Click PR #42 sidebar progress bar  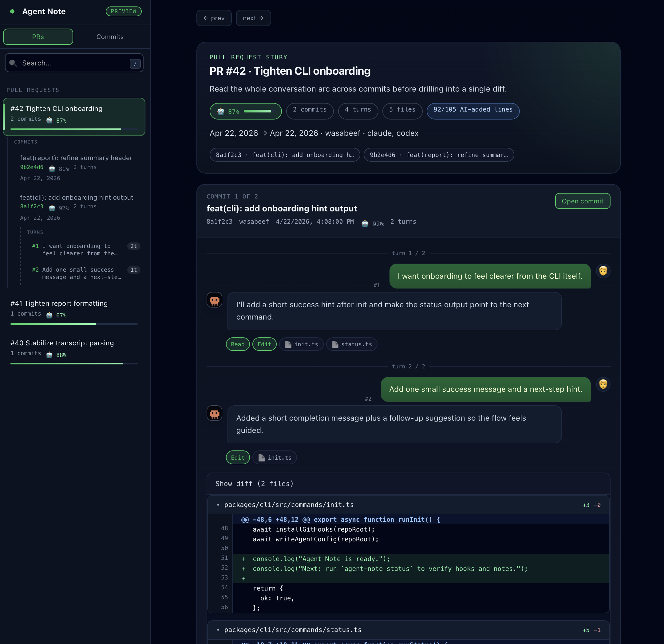click(x=74, y=129)
